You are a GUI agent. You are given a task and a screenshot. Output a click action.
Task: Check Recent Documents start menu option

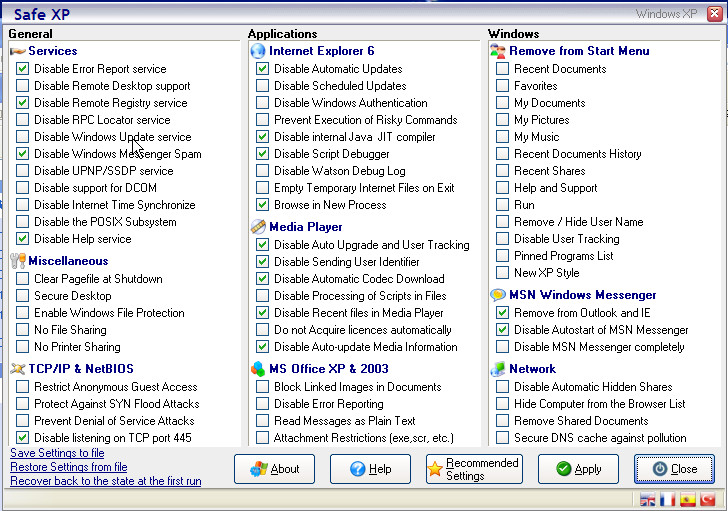click(x=502, y=69)
